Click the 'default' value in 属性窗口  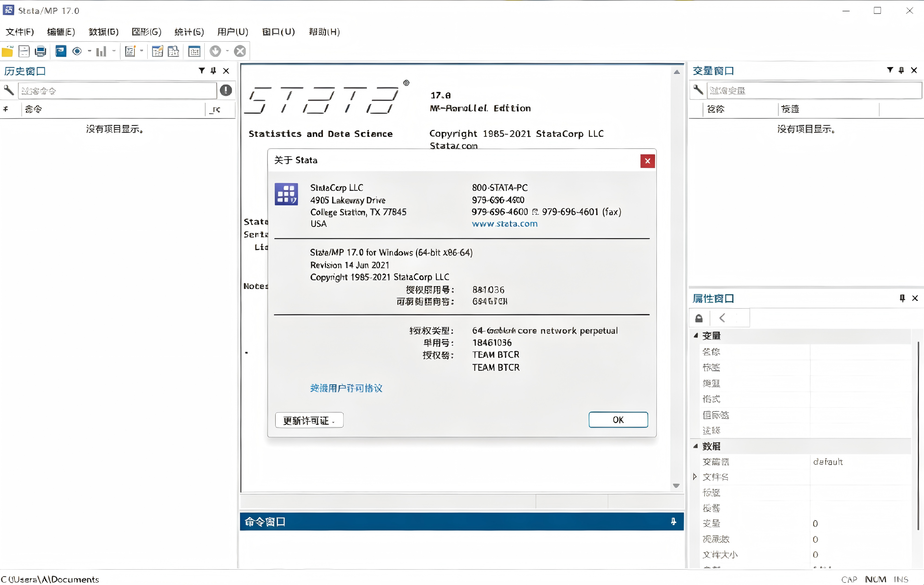point(828,462)
